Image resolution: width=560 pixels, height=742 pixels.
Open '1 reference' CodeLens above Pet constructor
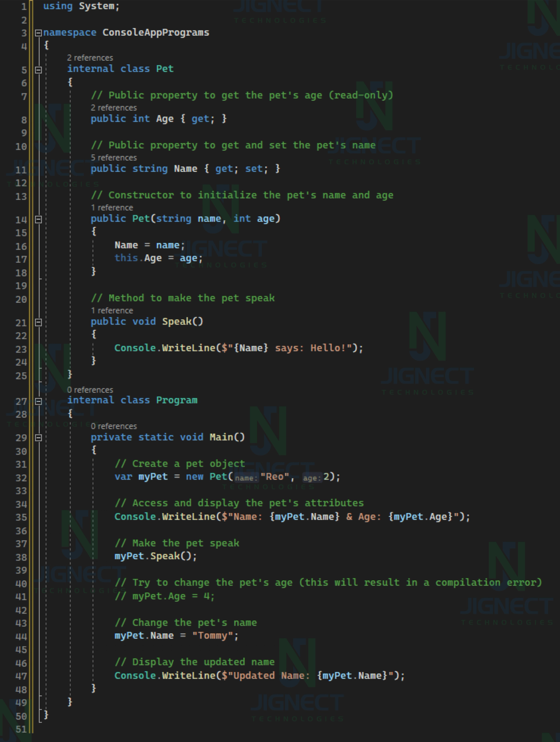point(112,208)
